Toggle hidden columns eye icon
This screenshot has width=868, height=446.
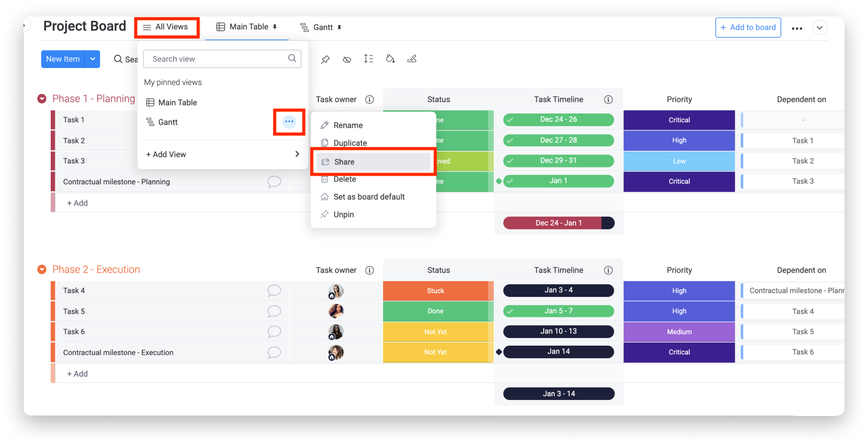(347, 60)
